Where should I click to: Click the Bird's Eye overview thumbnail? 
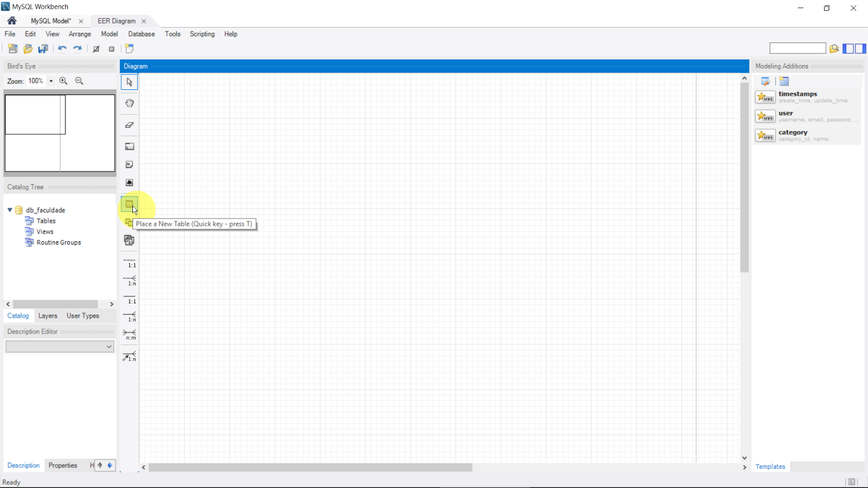(60, 133)
